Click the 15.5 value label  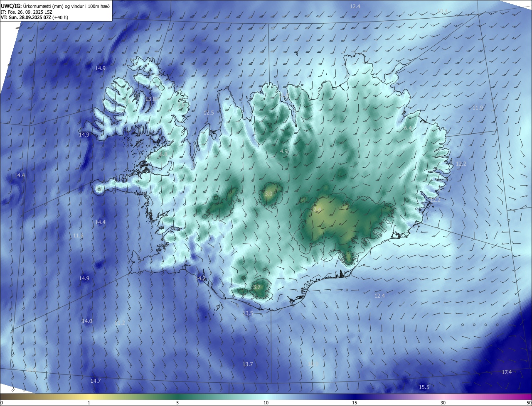[x=424, y=387]
